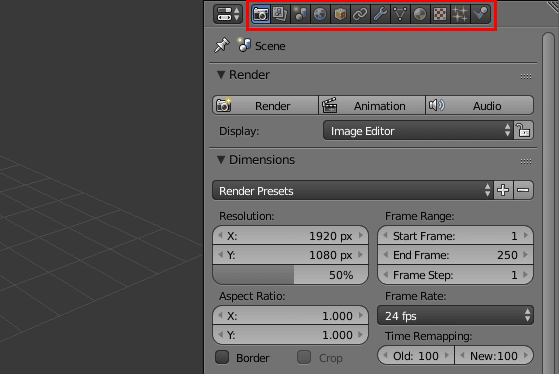Increase Start Frame with right arrow
Image resolution: width=559 pixels, height=374 pixels.
click(x=526, y=235)
